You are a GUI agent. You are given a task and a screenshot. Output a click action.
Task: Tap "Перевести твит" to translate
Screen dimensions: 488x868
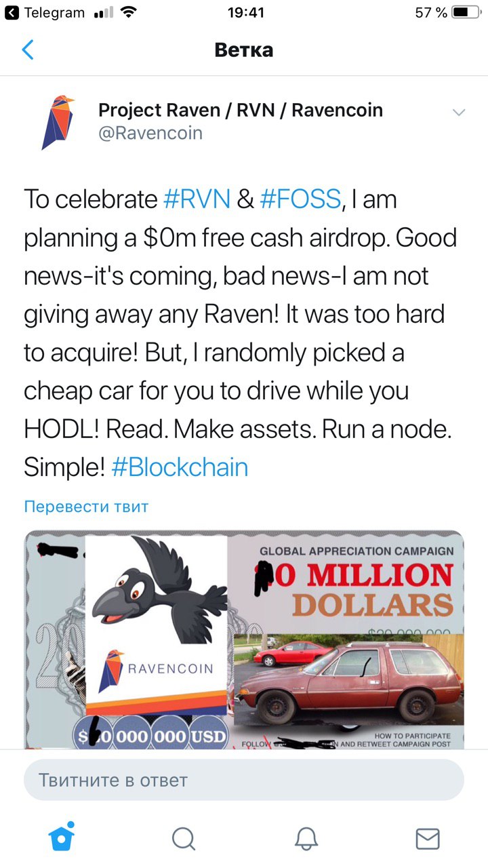click(x=86, y=506)
